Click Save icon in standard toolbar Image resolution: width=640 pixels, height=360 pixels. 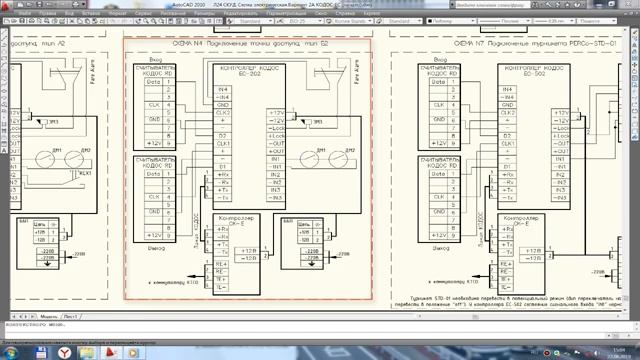coord(22,21)
